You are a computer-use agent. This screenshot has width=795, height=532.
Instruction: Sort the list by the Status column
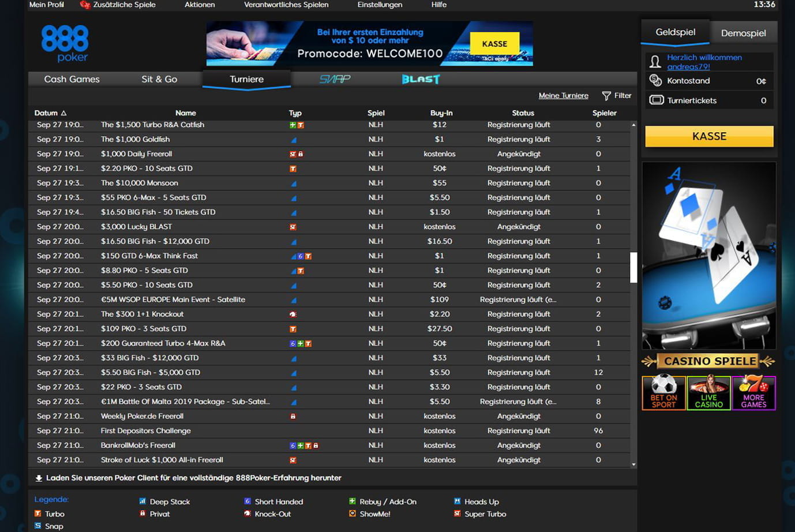point(523,113)
